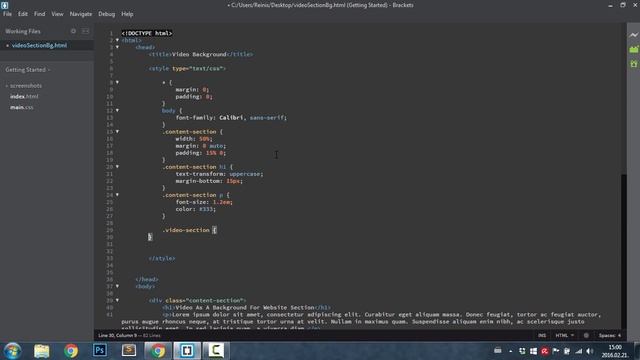This screenshot has width=640, height=360.
Task: Open the Getting Started project dropdown
Action: [28, 70]
